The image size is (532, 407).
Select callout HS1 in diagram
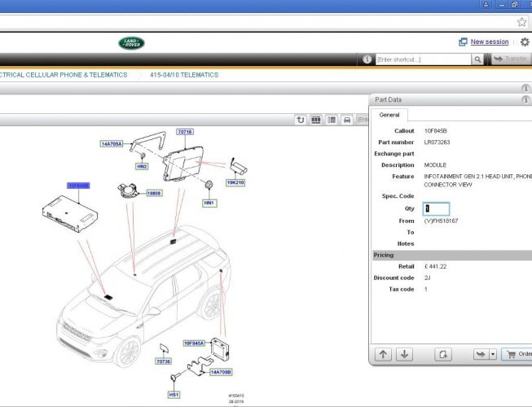[x=174, y=395]
